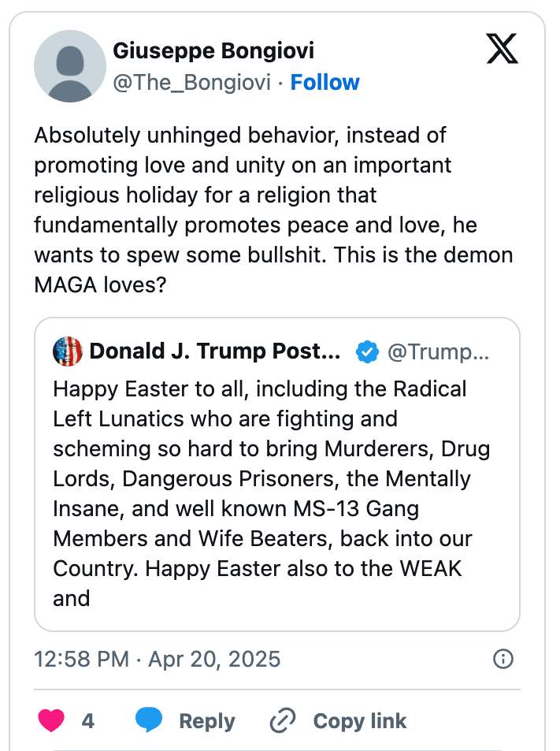Click the truncated @Trump handle to expand
This screenshot has width=560, height=751.
pos(439,351)
